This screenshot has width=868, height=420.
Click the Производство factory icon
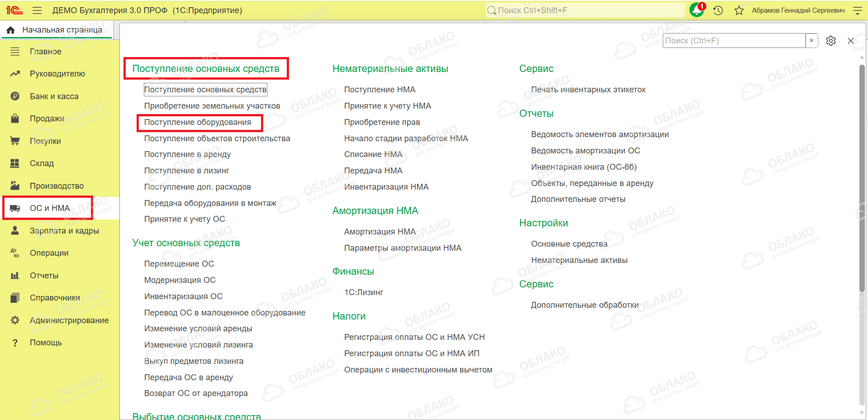(x=15, y=186)
